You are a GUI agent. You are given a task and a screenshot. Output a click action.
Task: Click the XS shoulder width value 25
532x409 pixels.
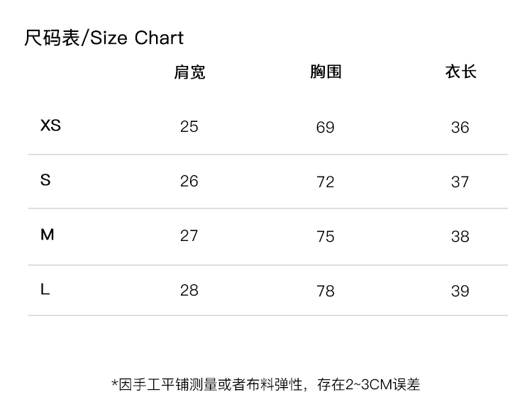coord(189,127)
